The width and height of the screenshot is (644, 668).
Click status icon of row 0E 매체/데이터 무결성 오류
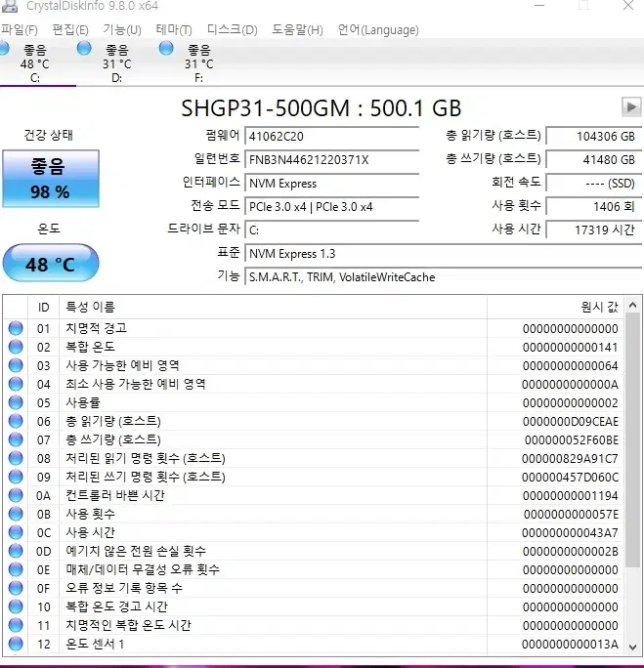pos(16,569)
